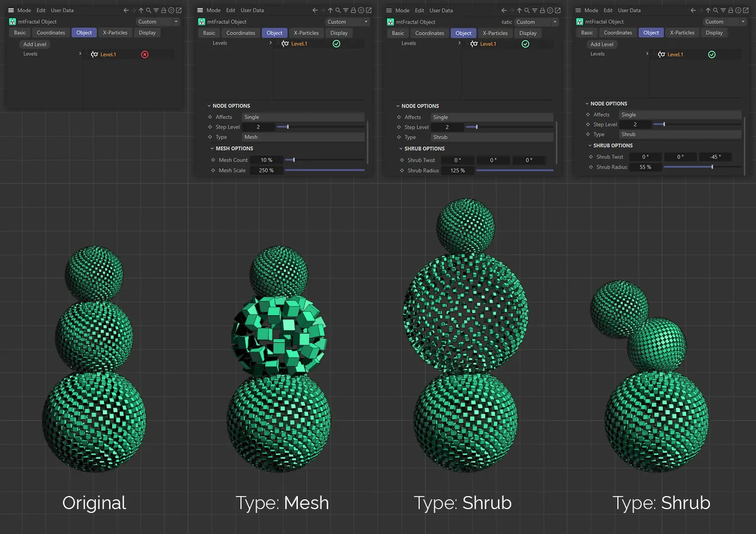
Task: Click the back arrow in the rightmost panel
Action: pos(693,10)
